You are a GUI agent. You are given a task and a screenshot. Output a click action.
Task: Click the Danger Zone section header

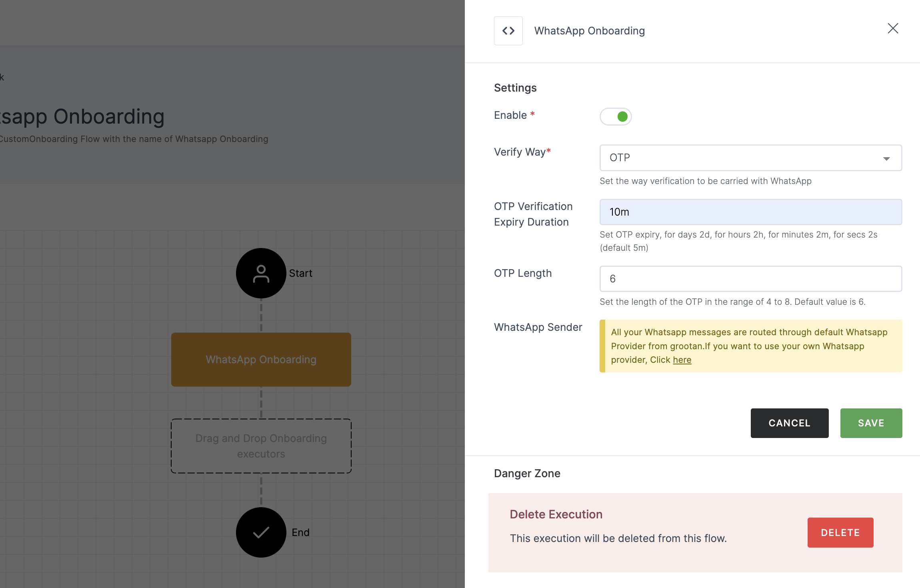(527, 473)
